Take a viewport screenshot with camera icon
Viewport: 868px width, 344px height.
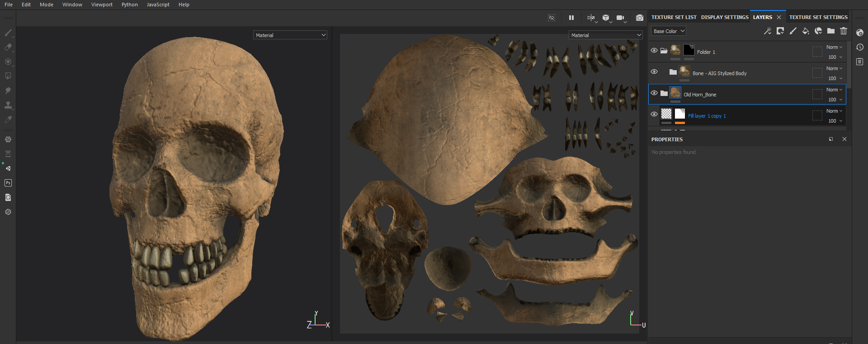(639, 18)
